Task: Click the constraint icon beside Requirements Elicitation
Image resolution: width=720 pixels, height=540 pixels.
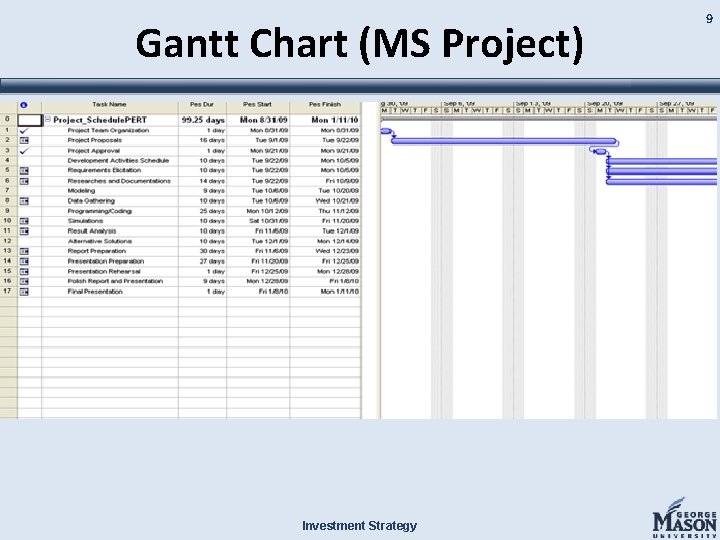Action: point(24,171)
